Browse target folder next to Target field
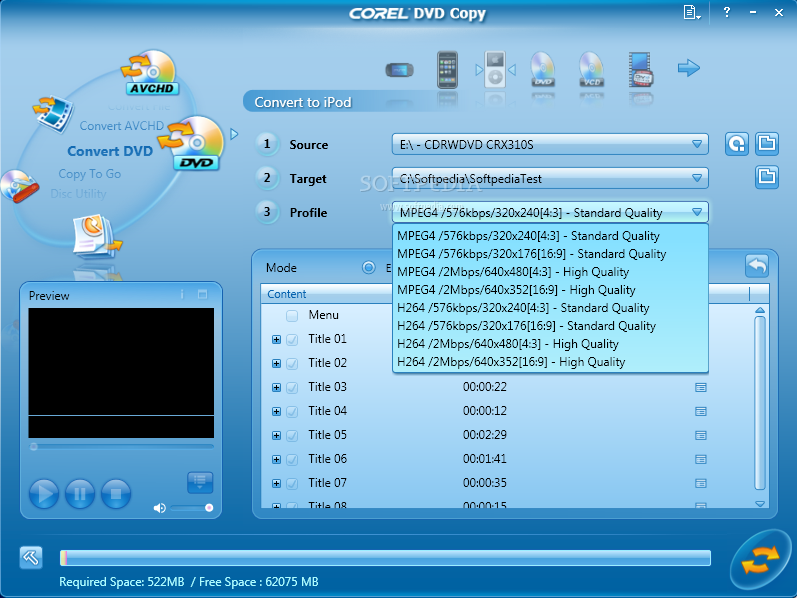 tap(767, 177)
